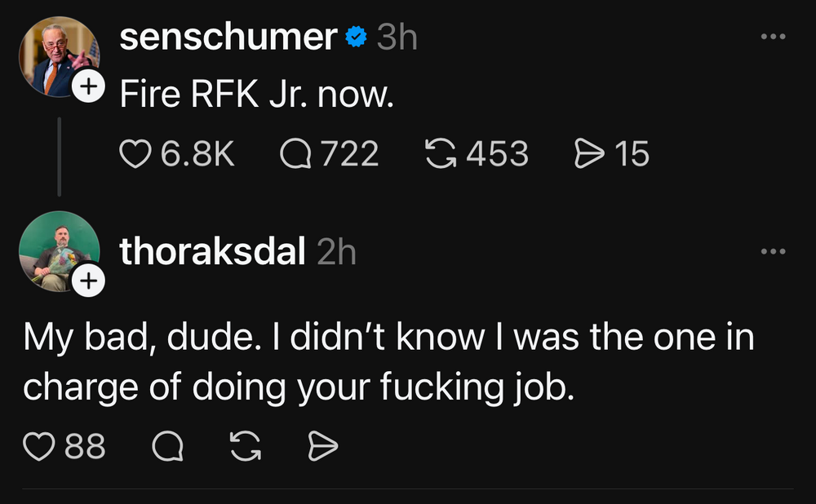This screenshot has height=504, width=816.
Task: Open thoraksdal's profile via username
Action: [212, 252]
